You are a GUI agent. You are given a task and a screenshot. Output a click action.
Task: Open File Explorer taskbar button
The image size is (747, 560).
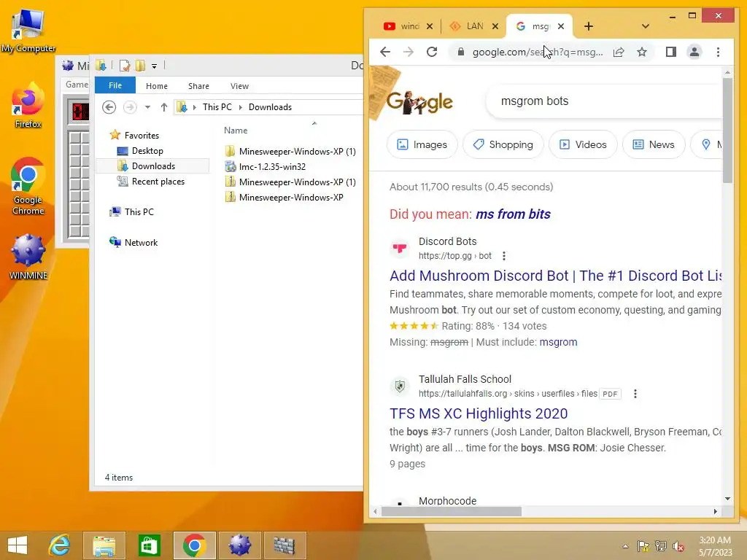click(x=104, y=545)
